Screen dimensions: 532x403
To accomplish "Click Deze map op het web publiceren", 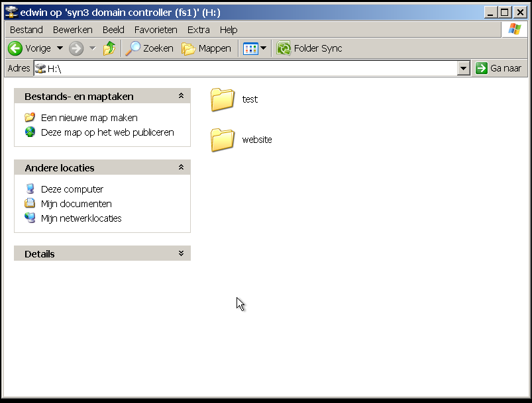I will (107, 132).
